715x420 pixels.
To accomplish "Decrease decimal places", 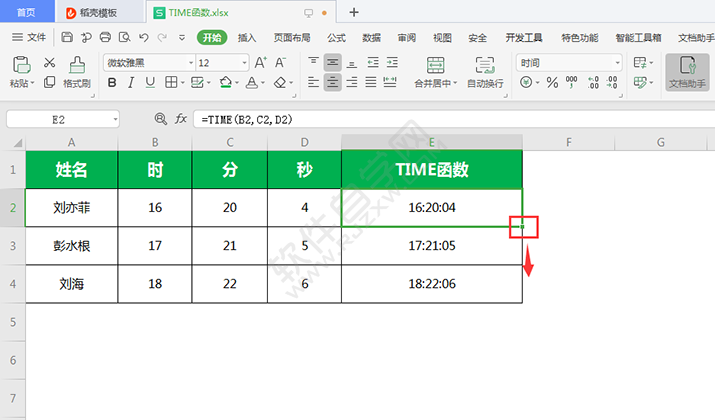I will [x=612, y=83].
